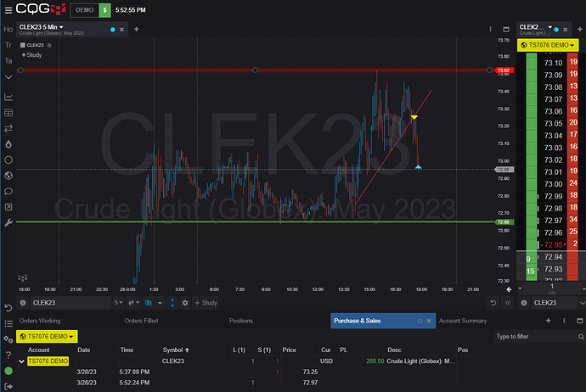The image size is (586, 392).
Task: Click the Type to filter search field
Action: (539, 337)
